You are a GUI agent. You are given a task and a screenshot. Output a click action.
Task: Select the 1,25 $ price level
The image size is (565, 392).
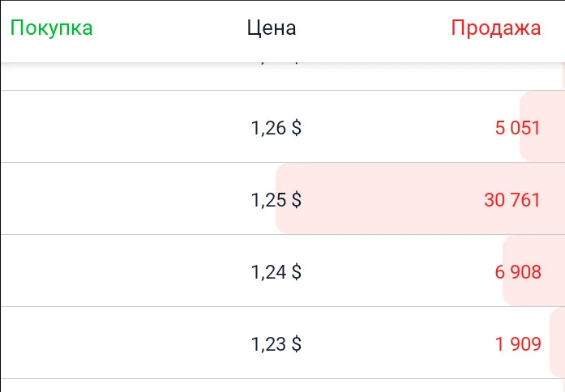[276, 200]
